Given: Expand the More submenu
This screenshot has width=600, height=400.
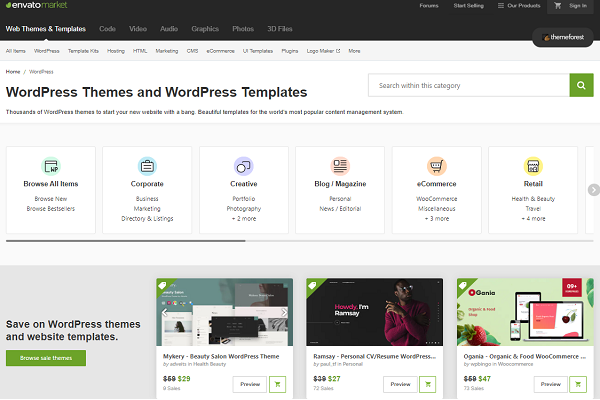Looking at the screenshot, I should coord(354,51).
